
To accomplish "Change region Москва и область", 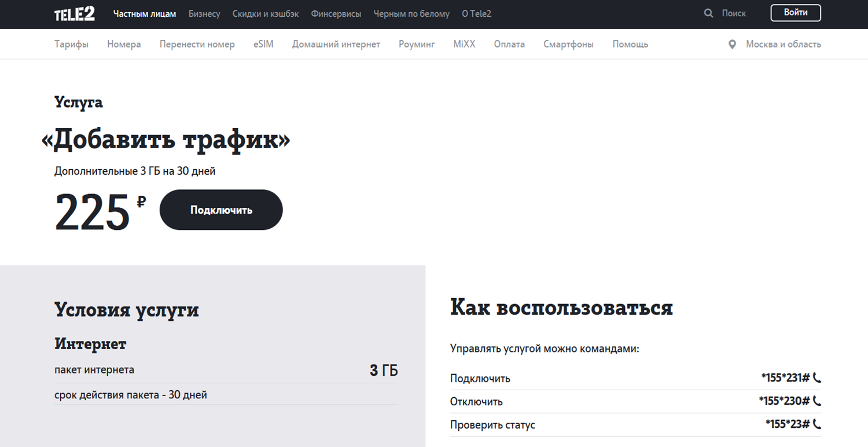I will 783,44.
